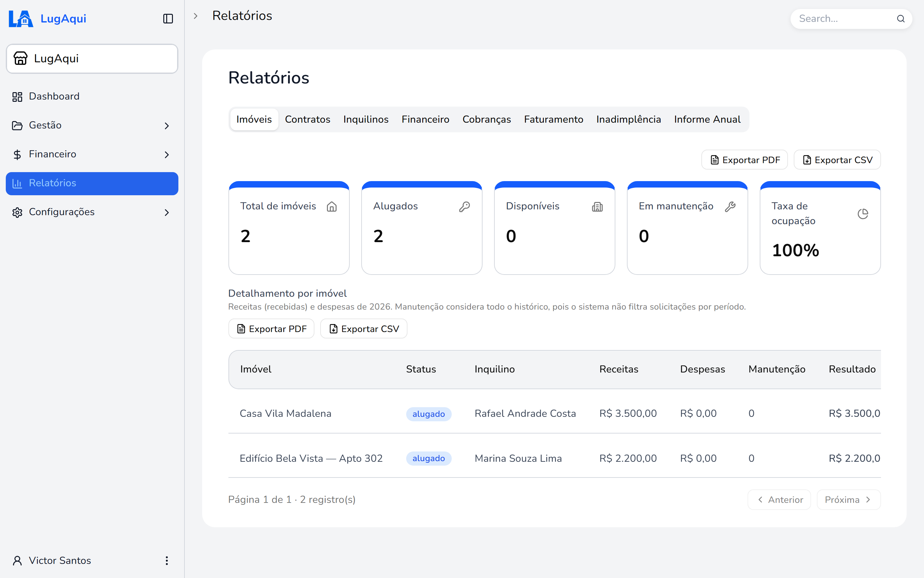Switch to the Informe Anual tab
Image resolution: width=924 pixels, height=578 pixels.
pyautogui.click(x=707, y=119)
